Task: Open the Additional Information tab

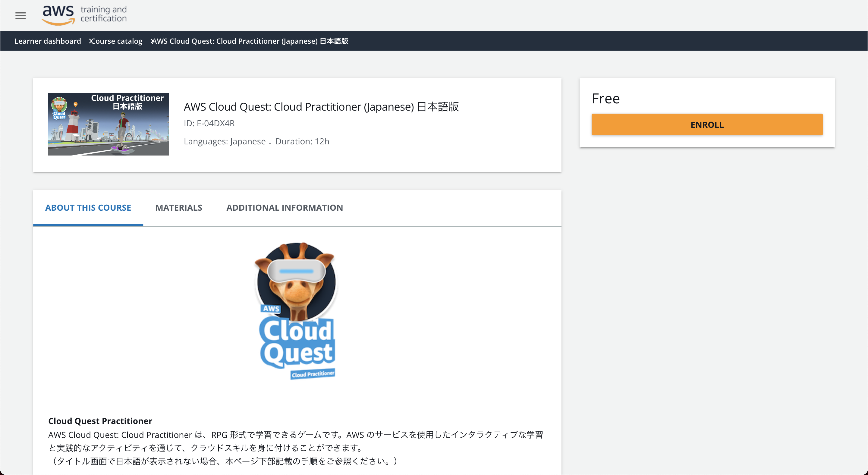Action: tap(285, 208)
